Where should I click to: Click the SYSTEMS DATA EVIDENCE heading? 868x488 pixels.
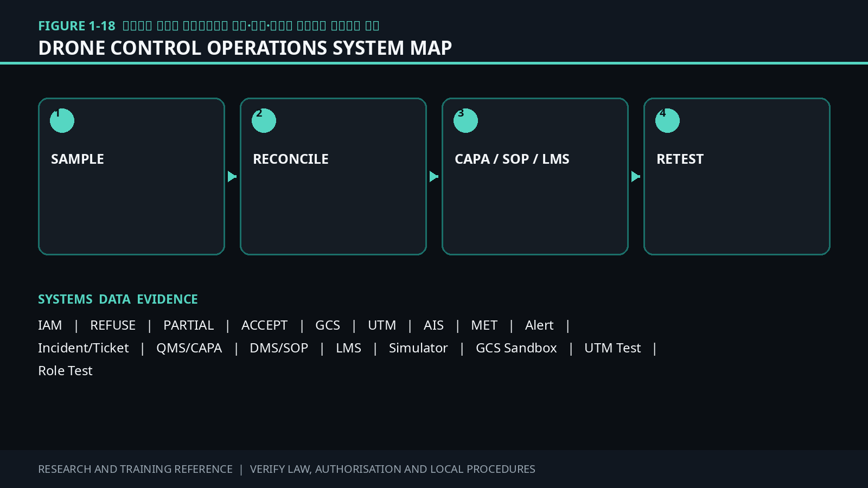pyautogui.click(x=118, y=299)
